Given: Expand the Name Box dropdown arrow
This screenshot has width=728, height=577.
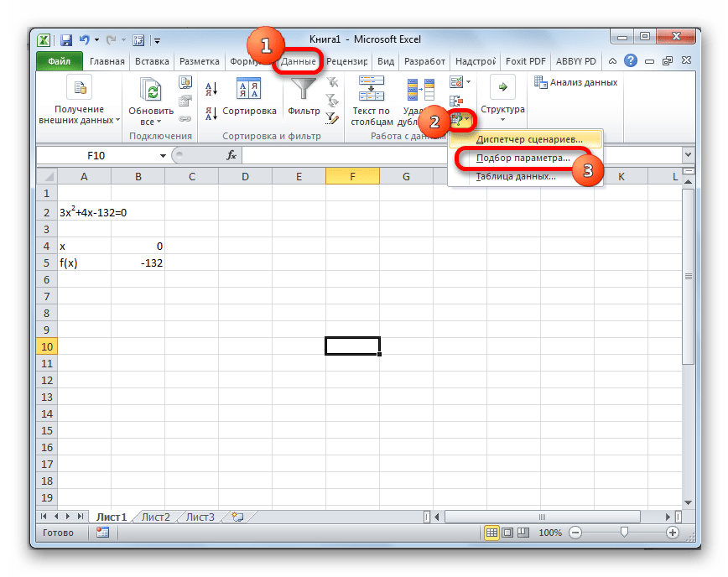Looking at the screenshot, I should click(163, 155).
